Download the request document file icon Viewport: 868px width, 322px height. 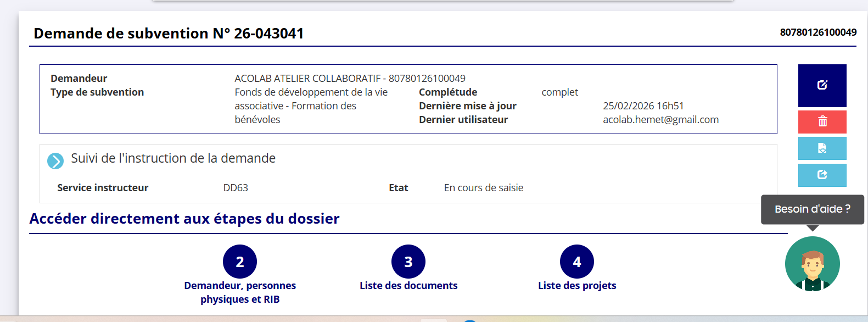822,148
